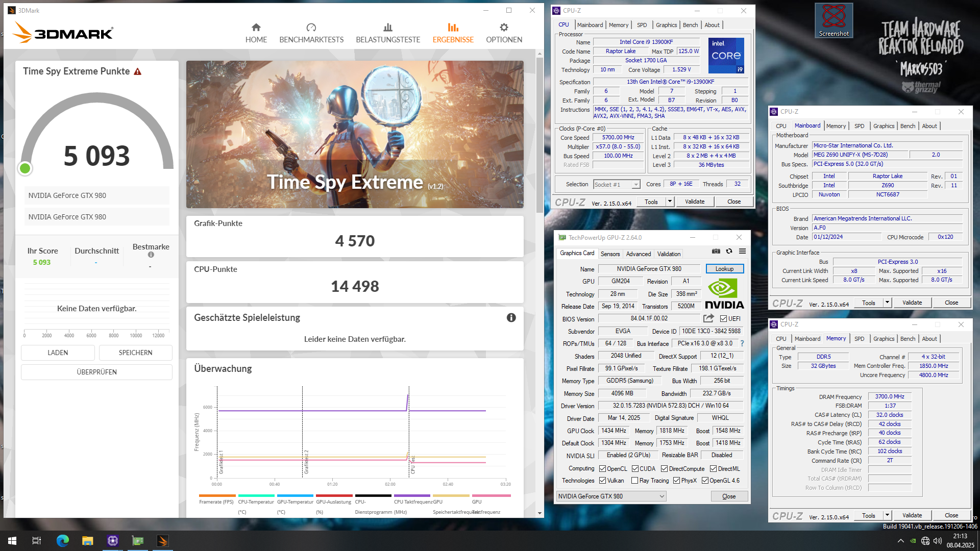
Task: Click the GPU-Z BIOS export share icon
Action: coord(708,318)
